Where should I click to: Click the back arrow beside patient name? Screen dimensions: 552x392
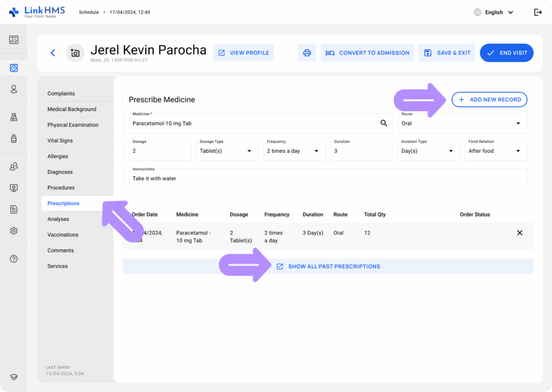[x=53, y=53]
